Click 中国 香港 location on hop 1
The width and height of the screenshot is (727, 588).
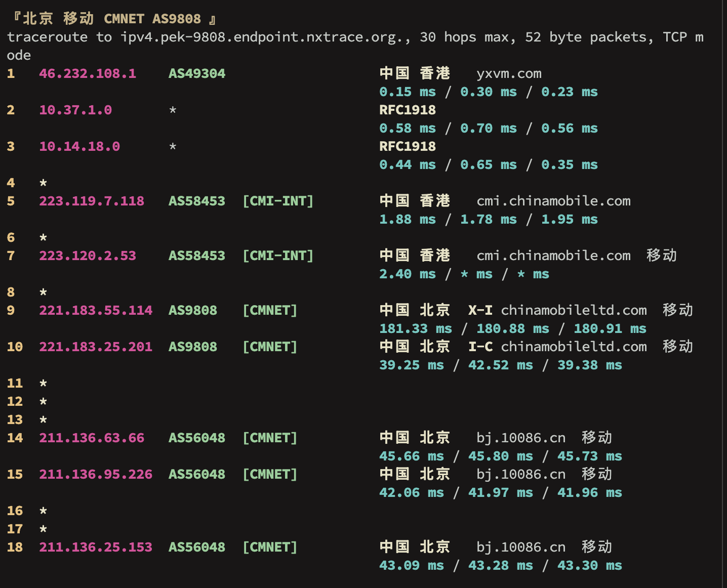(415, 73)
